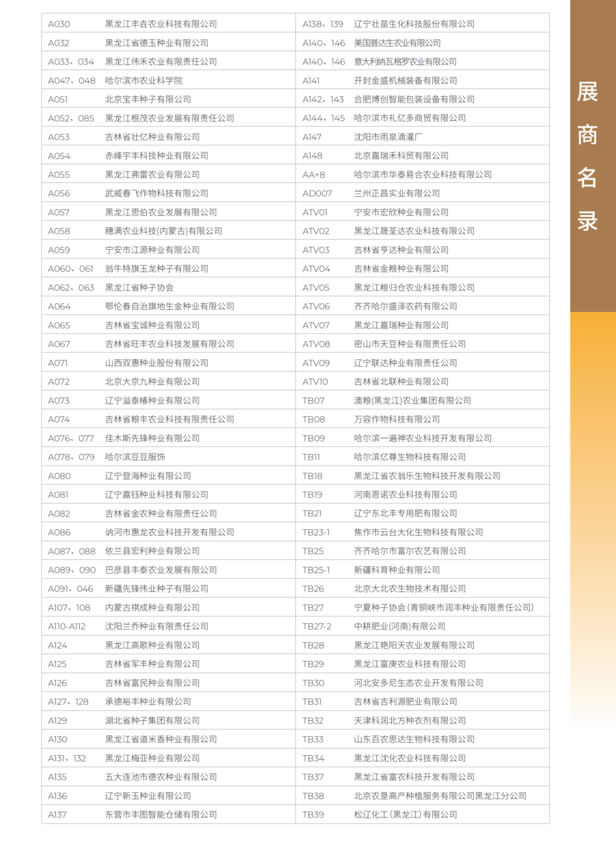Select the A030 booth entry for 黑龙江丰垚农业科技有限公司

click(x=165, y=23)
